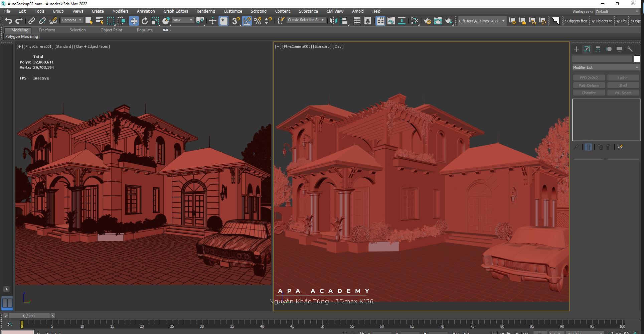Select the Select and Move tool

click(134, 21)
